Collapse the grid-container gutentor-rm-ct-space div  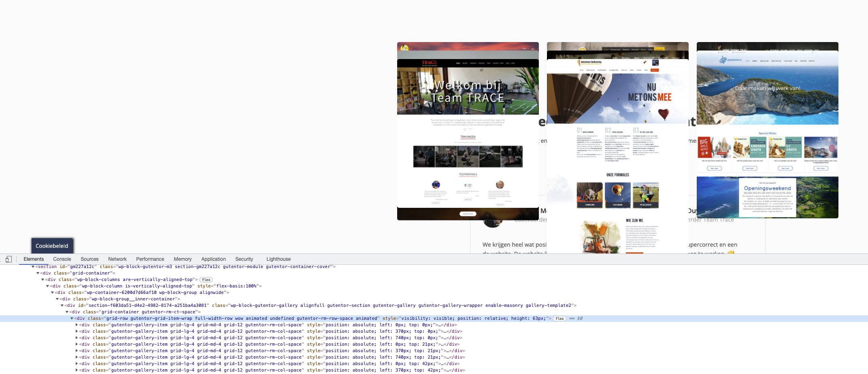[67, 312]
